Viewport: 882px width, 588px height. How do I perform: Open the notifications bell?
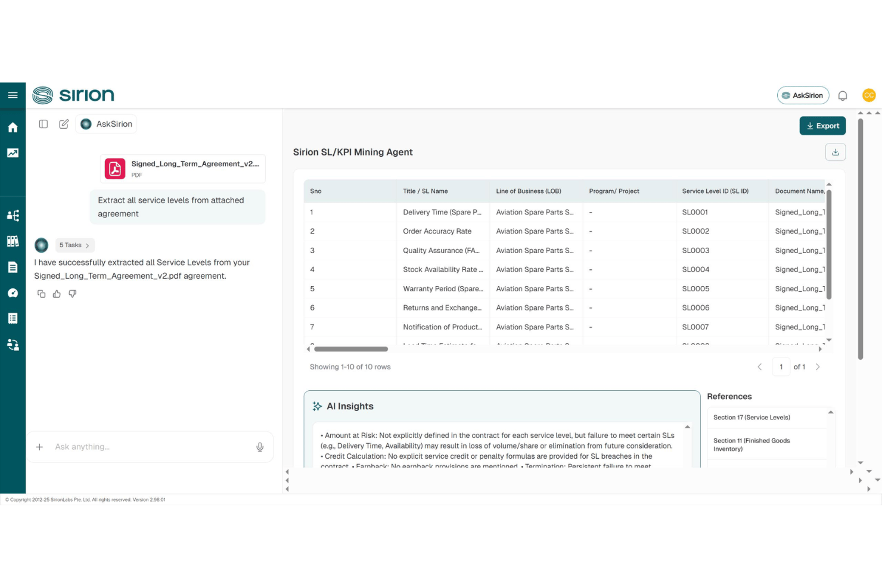(x=843, y=95)
